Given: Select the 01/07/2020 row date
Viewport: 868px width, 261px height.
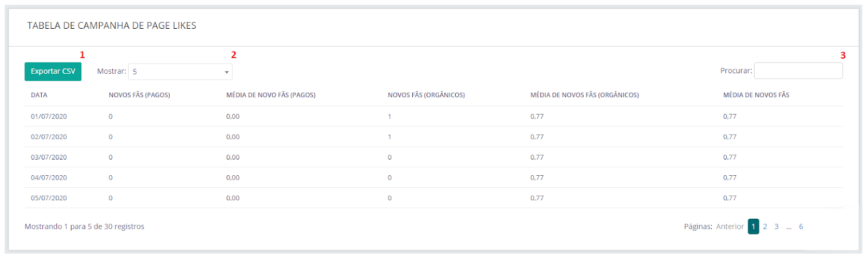Looking at the screenshot, I should point(49,117).
